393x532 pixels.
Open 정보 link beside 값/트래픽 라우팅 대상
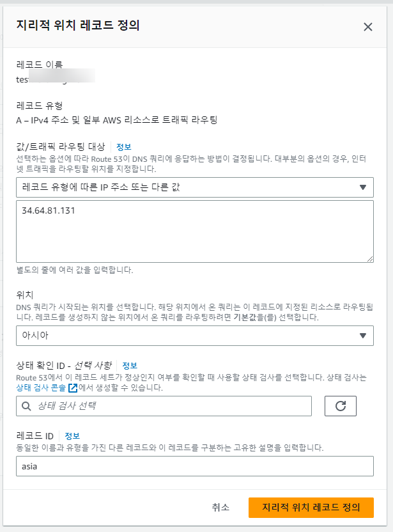coord(124,146)
